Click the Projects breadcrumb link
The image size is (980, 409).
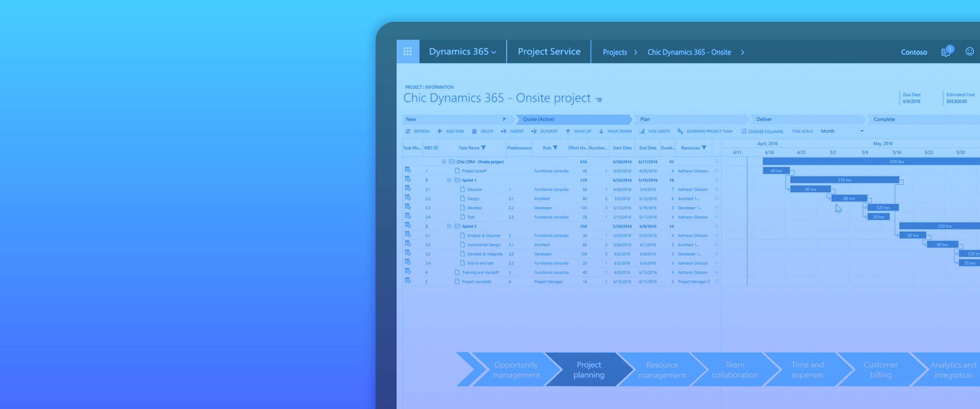[614, 52]
